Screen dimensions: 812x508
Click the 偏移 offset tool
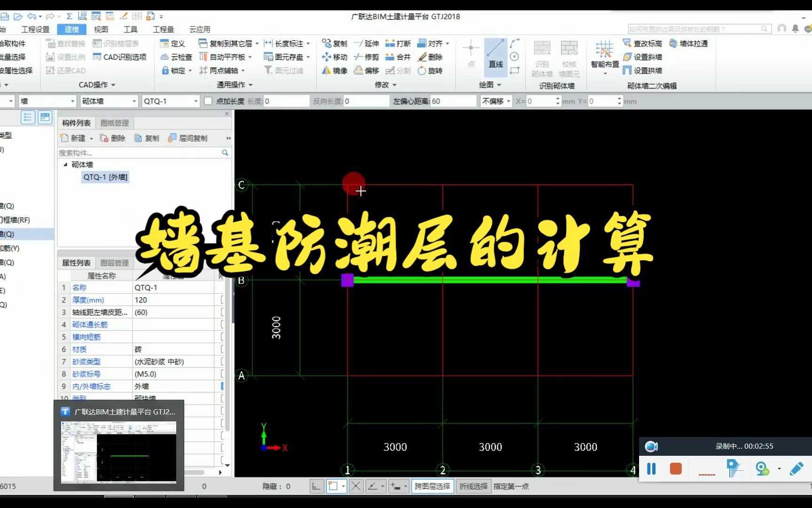(x=366, y=71)
